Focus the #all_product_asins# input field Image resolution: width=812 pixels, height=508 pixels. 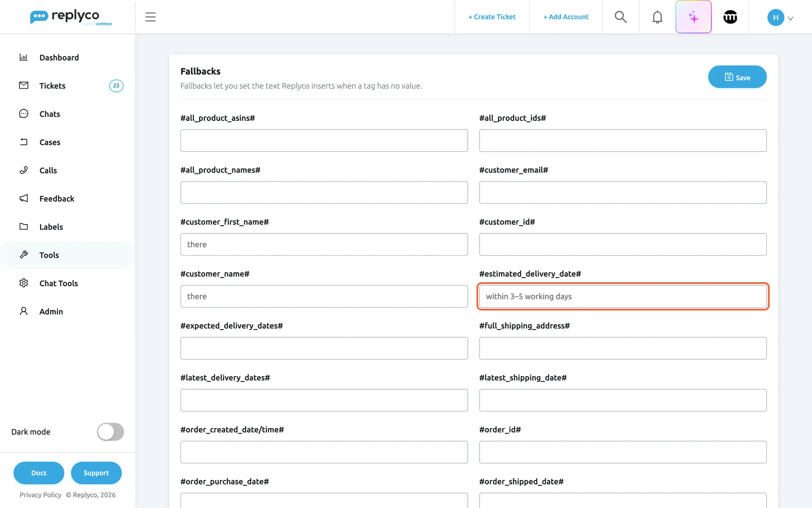[x=324, y=140]
